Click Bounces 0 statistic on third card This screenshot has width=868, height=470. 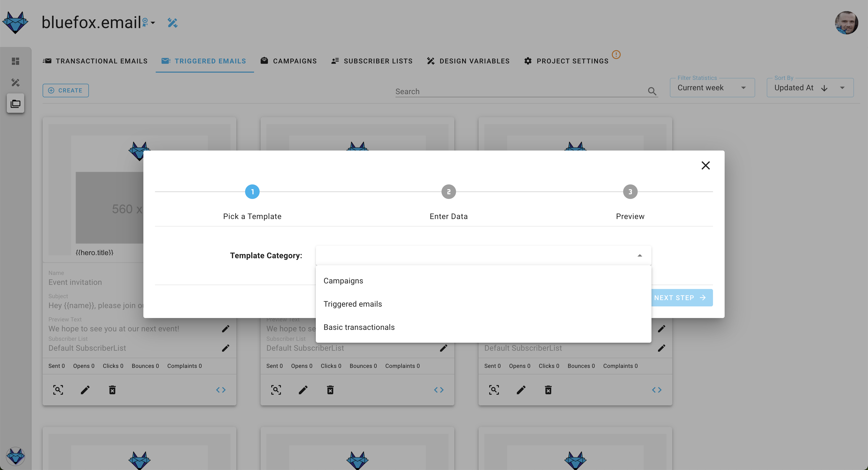coord(581,366)
